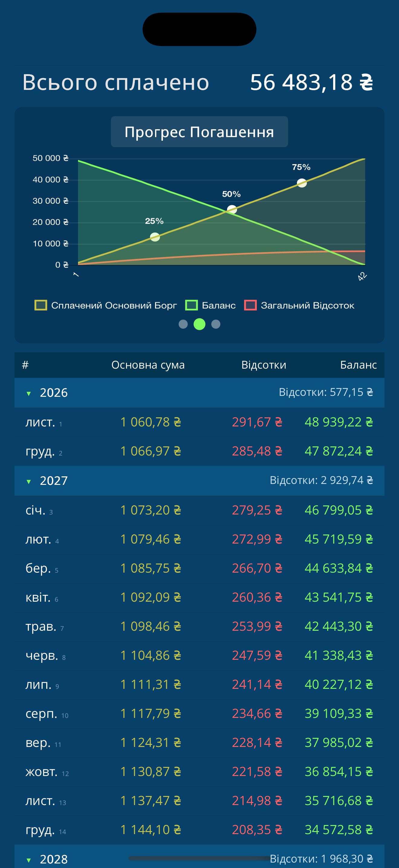Tap principal amount 1 060,78 ₴

151,422
